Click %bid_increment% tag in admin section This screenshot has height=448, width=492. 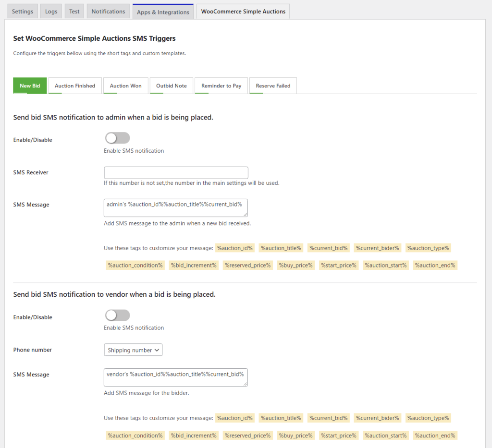(x=194, y=265)
